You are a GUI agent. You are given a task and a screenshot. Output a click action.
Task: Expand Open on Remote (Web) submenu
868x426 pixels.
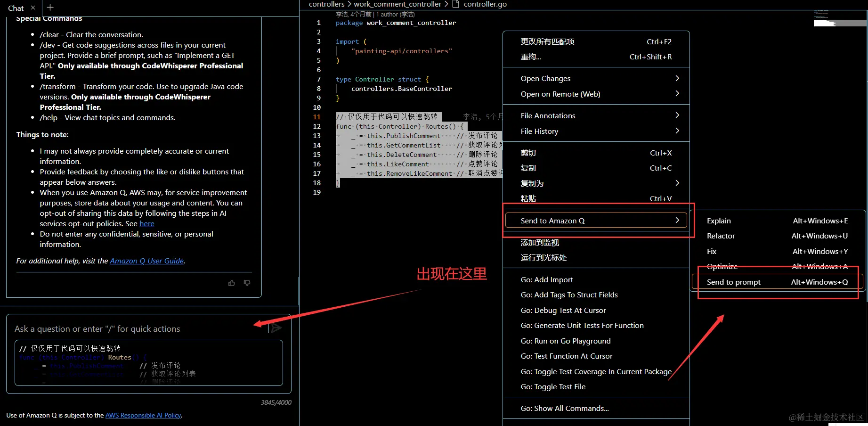[596, 94]
